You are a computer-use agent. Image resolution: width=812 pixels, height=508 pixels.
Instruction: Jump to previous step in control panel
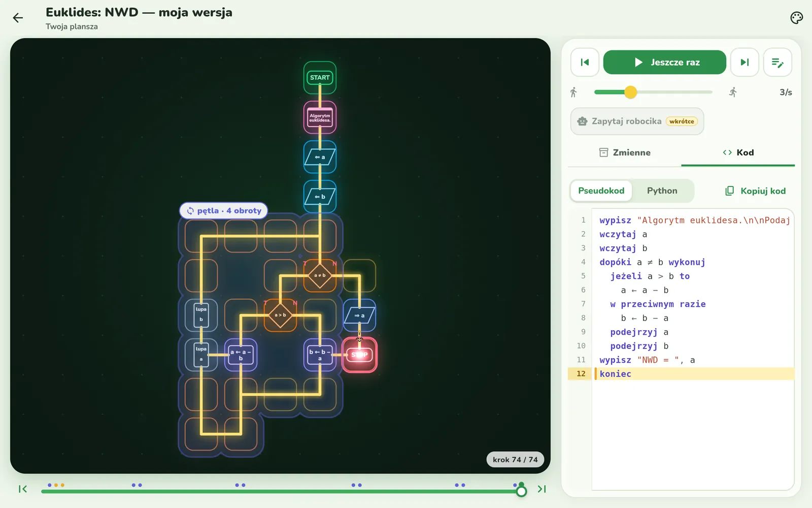coord(585,62)
